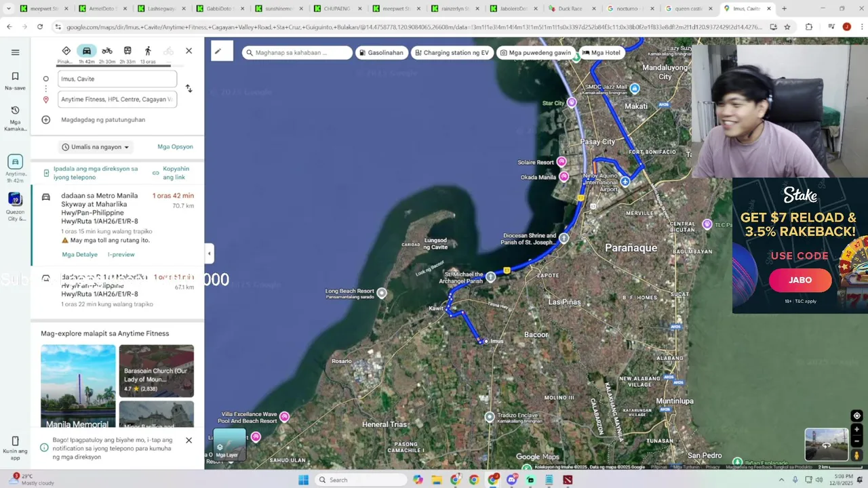Click the Star City map marker

click(x=572, y=102)
